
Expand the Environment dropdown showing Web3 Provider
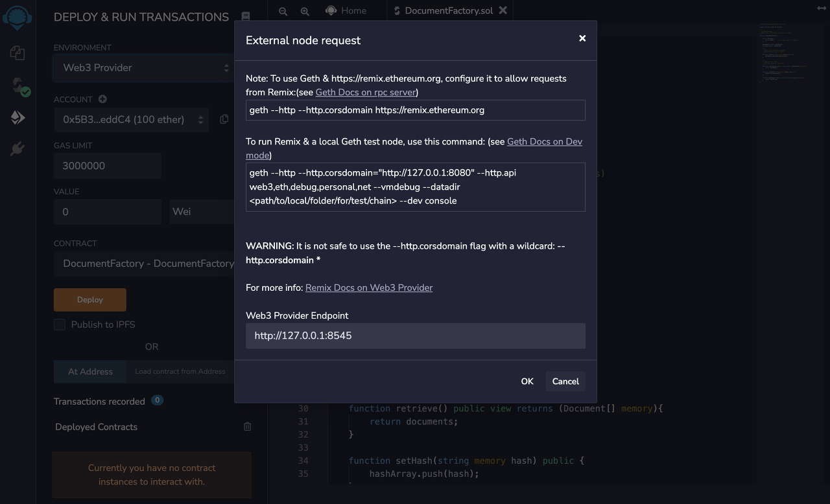[x=143, y=67]
